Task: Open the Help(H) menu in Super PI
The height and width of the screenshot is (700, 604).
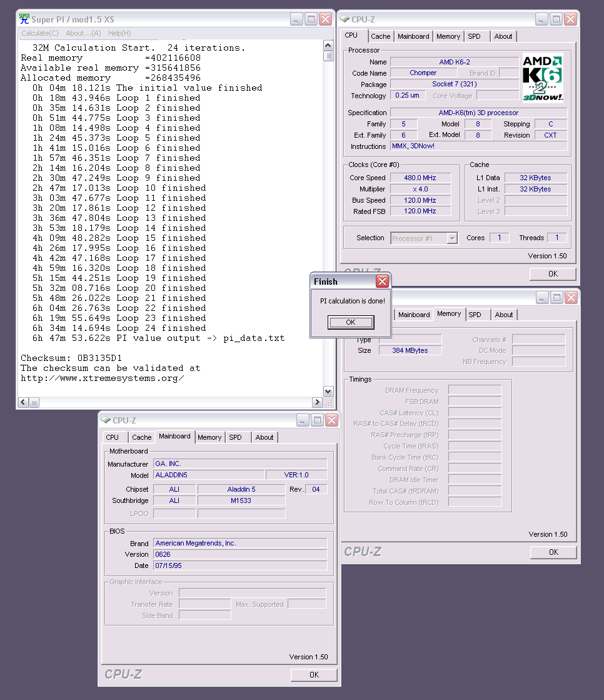Action: click(119, 33)
